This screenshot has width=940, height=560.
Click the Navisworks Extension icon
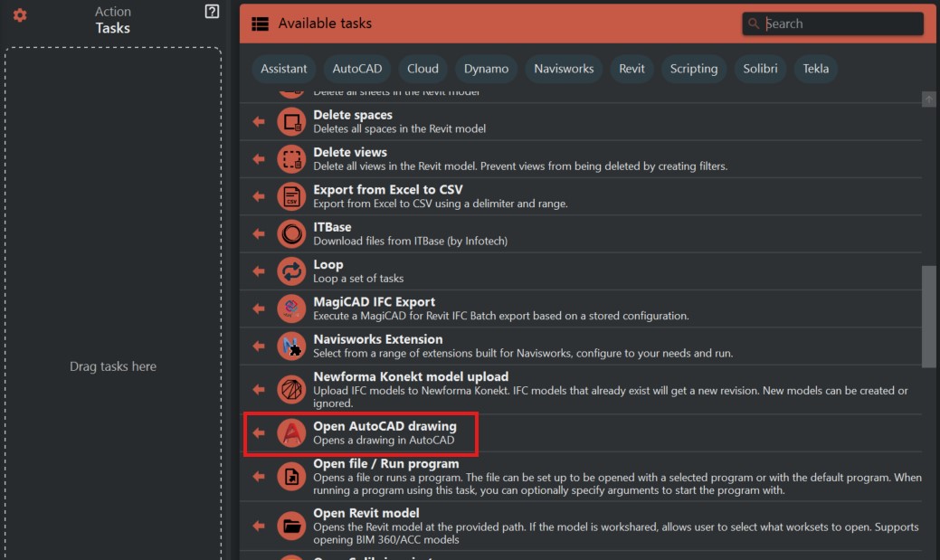point(291,346)
